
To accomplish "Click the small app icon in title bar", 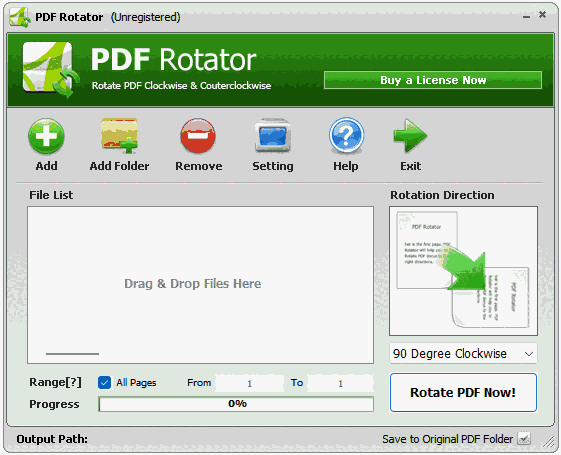I will pos(20,17).
